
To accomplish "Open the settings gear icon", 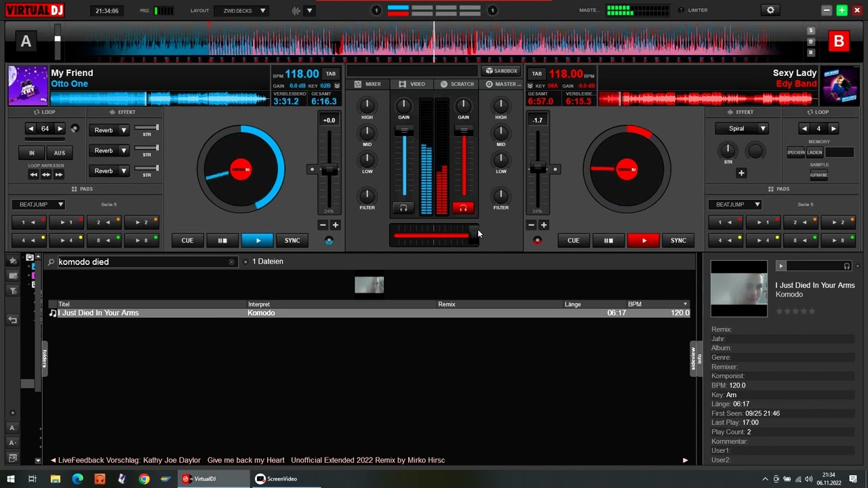I will pos(770,10).
